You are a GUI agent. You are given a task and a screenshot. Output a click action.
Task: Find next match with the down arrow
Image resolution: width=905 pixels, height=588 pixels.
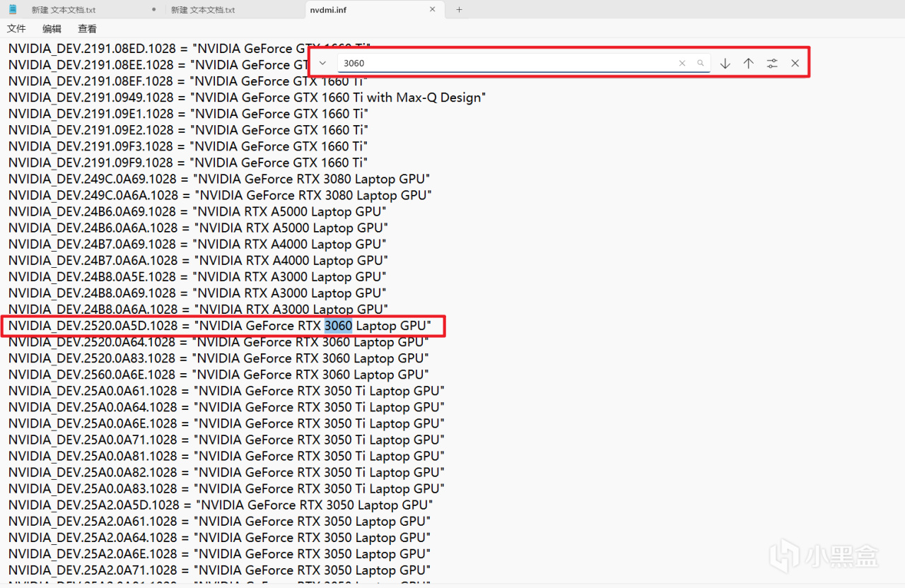(725, 63)
